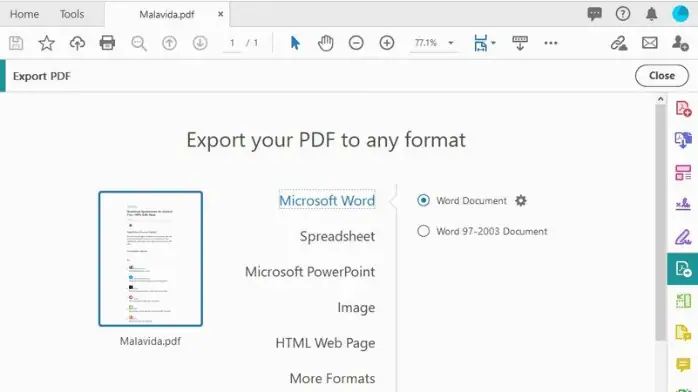Image resolution: width=698 pixels, height=392 pixels.
Task: Open Word Document settings gear
Action: pyautogui.click(x=521, y=201)
